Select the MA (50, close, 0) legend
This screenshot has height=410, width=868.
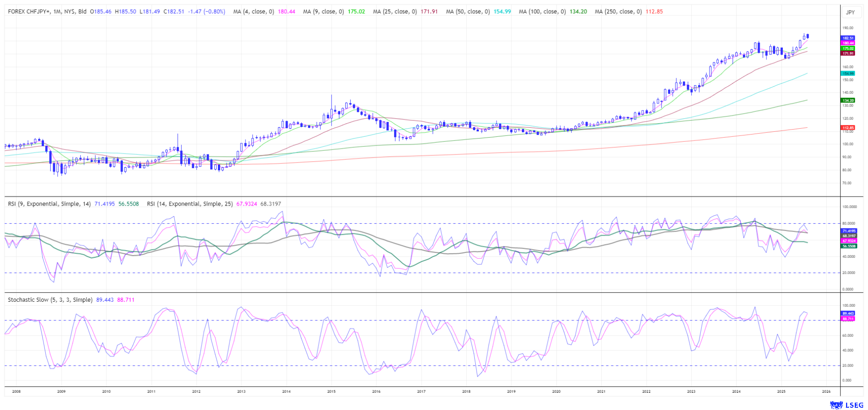point(468,12)
